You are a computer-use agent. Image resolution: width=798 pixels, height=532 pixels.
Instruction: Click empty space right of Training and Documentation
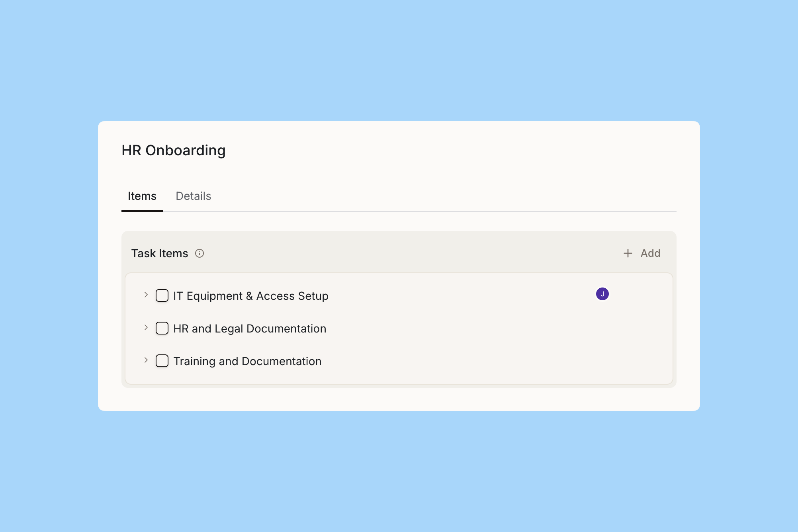(478, 362)
